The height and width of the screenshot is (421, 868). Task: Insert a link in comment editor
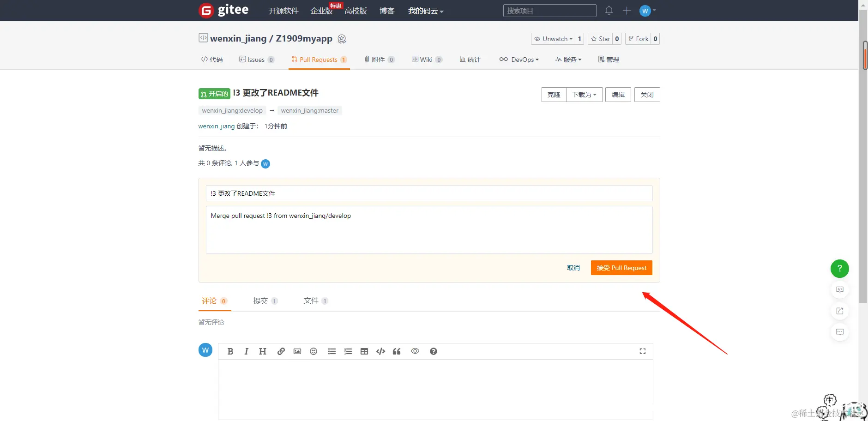tap(281, 351)
